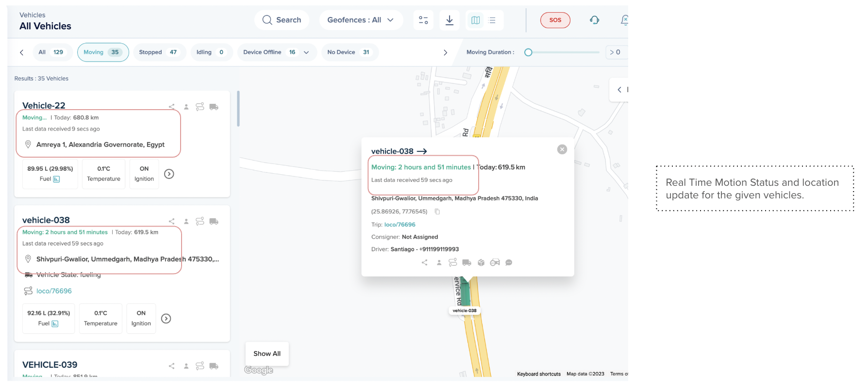This screenshot has height=390, width=868.
Task: Click the truck icon on the vehicle-038 card
Action: point(214,221)
